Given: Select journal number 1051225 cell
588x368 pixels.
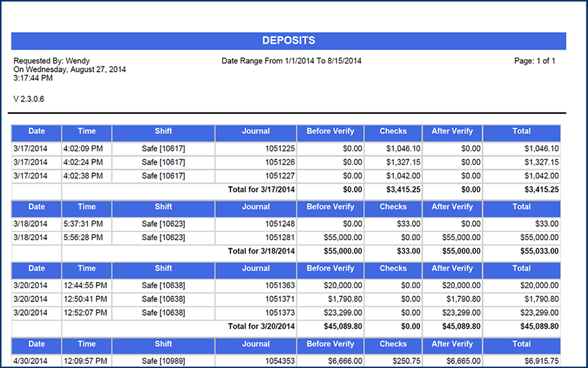Looking at the screenshot, I should (x=280, y=149).
